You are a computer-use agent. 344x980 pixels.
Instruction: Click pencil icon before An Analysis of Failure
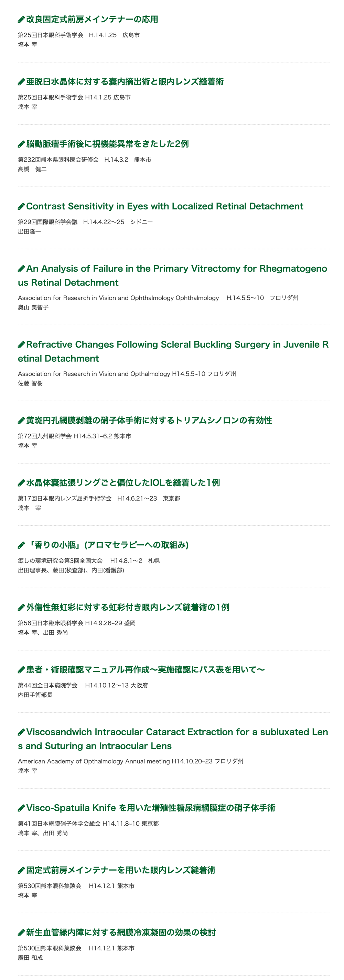pyautogui.click(x=21, y=269)
